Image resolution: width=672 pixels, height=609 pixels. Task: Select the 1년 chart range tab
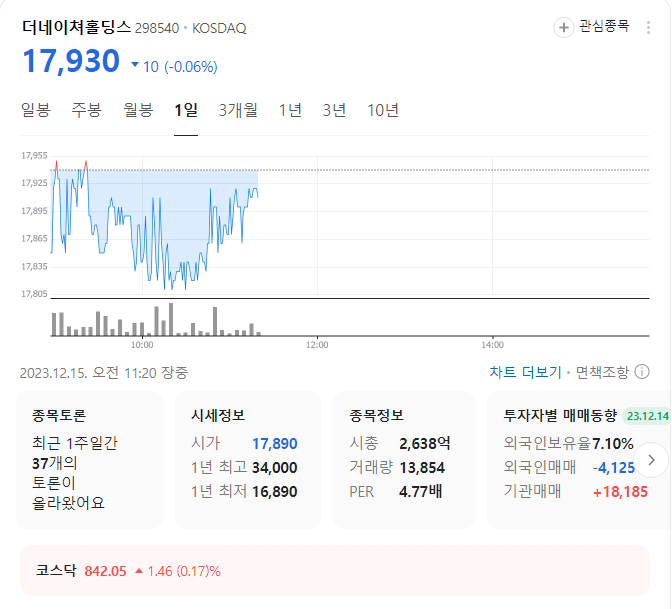tap(290, 110)
